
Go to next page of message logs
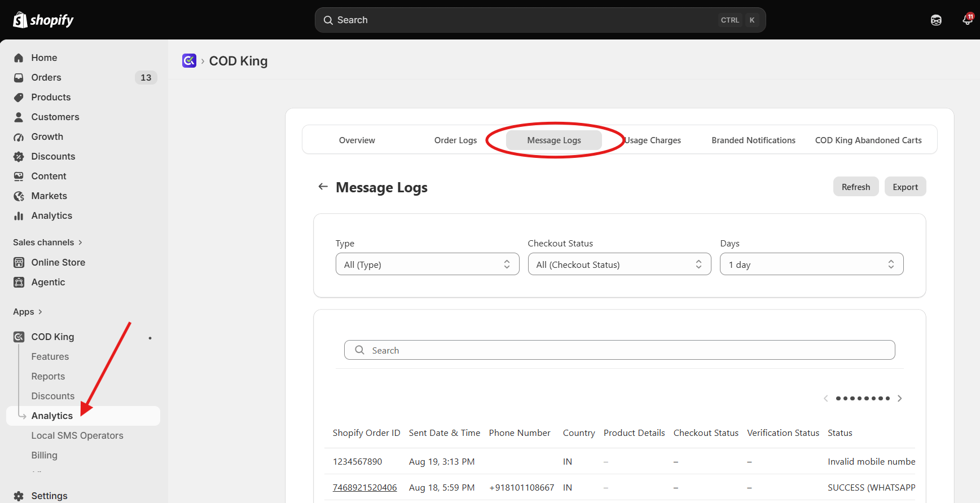(x=900, y=398)
